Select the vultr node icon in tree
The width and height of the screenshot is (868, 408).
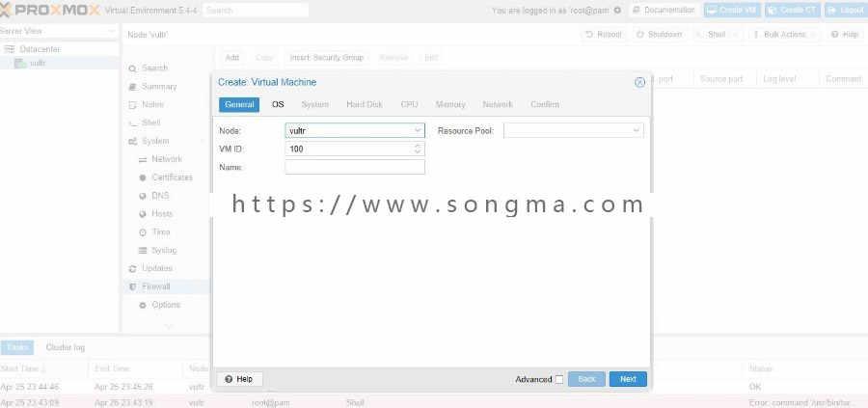(x=20, y=63)
